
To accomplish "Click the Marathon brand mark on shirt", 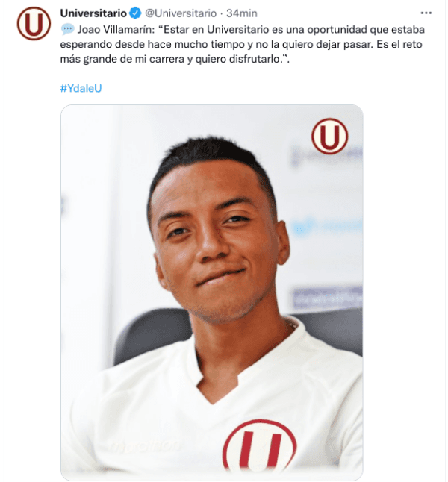I will (145, 446).
